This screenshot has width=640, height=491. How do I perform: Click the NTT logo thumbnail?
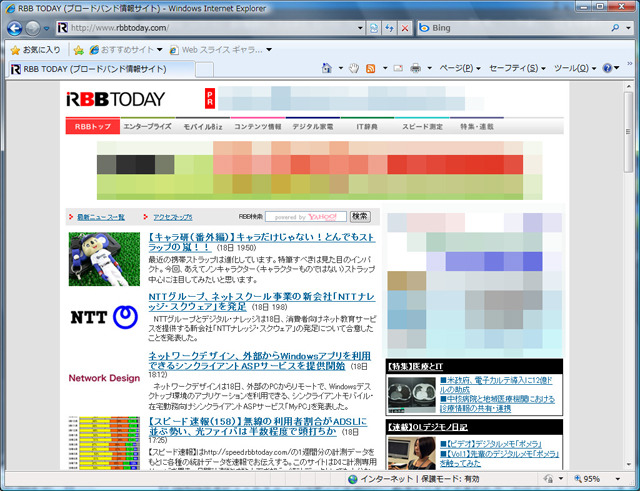104,317
